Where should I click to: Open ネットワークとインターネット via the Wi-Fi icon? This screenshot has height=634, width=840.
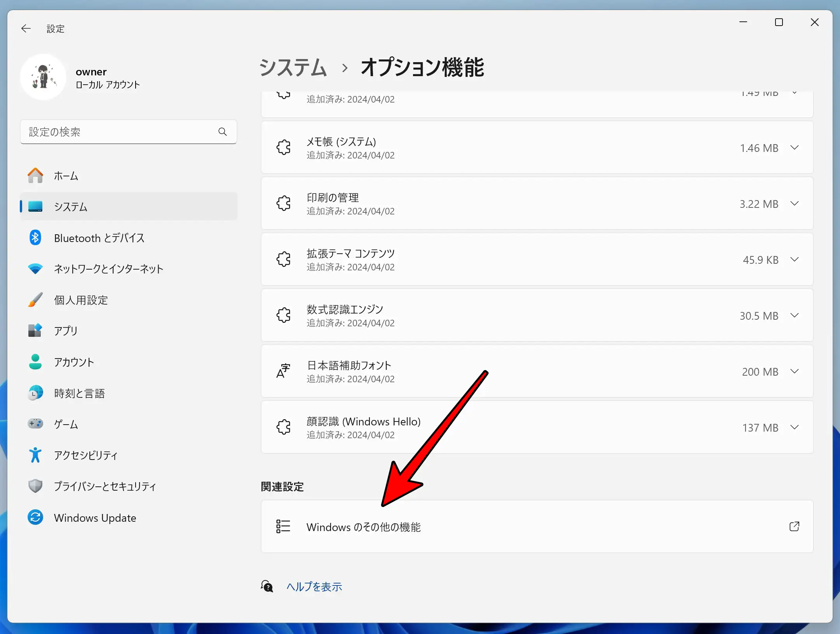tap(35, 268)
